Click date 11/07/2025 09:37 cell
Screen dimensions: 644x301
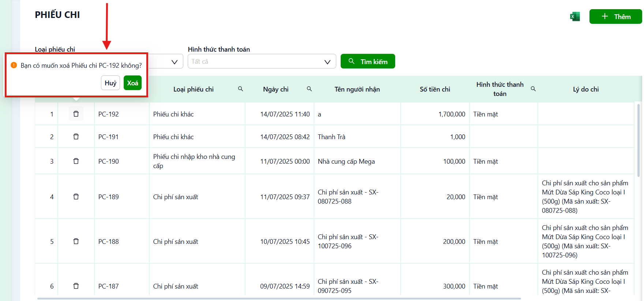click(280, 197)
